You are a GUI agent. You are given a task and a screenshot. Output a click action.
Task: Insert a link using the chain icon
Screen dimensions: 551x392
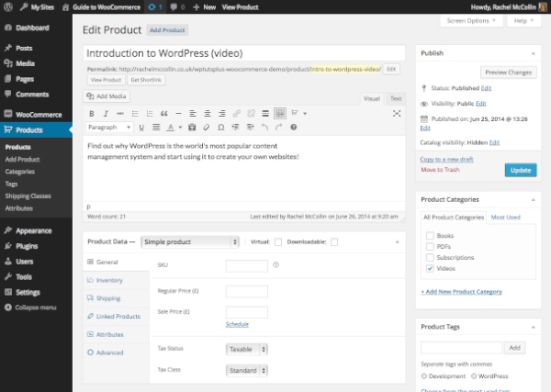click(237, 114)
